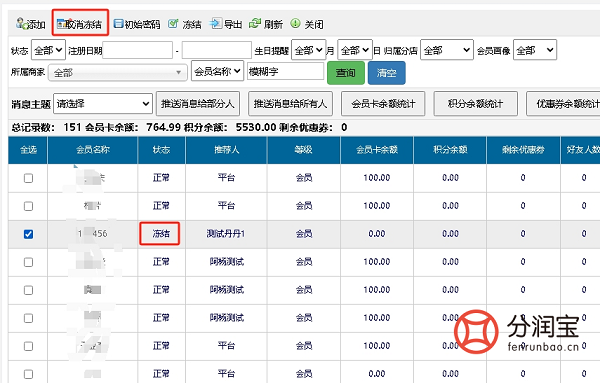Click the 关闭 close toolbar icon
This screenshot has width=600, height=383.
[295, 24]
